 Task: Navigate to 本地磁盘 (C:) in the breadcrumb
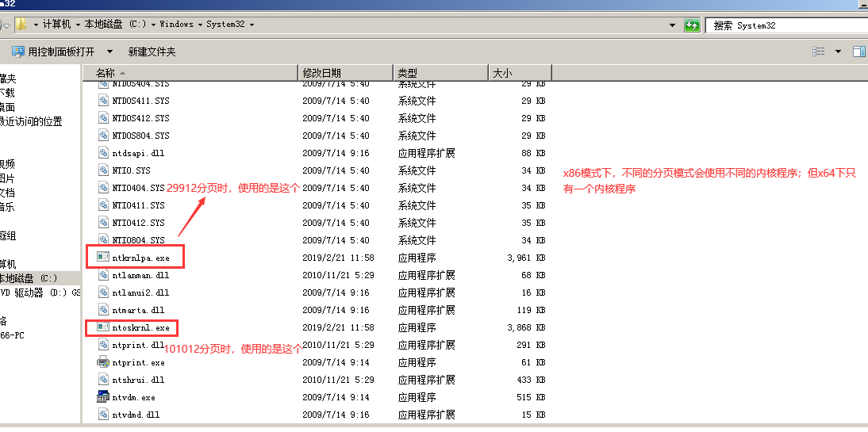(115, 25)
